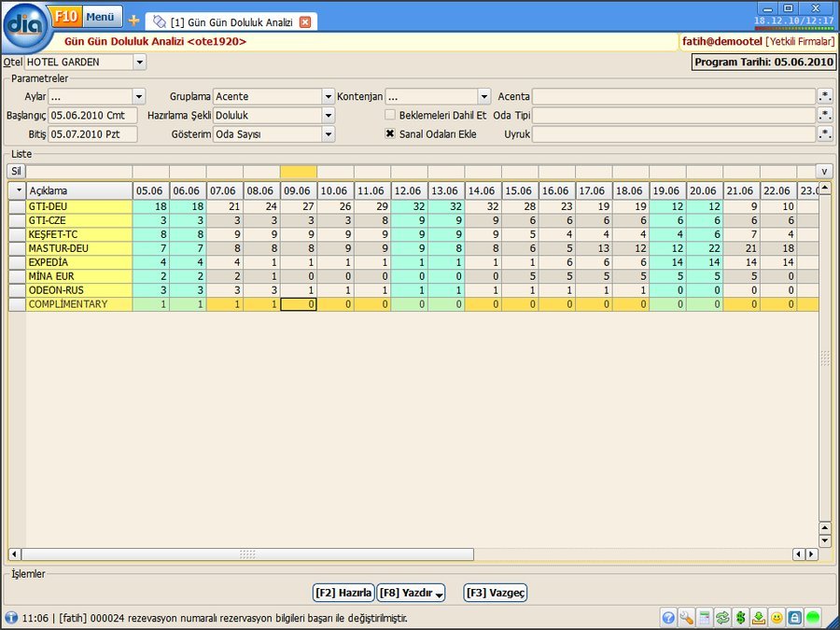
Task: Click the F3 Vazgeç button
Action: click(x=496, y=593)
